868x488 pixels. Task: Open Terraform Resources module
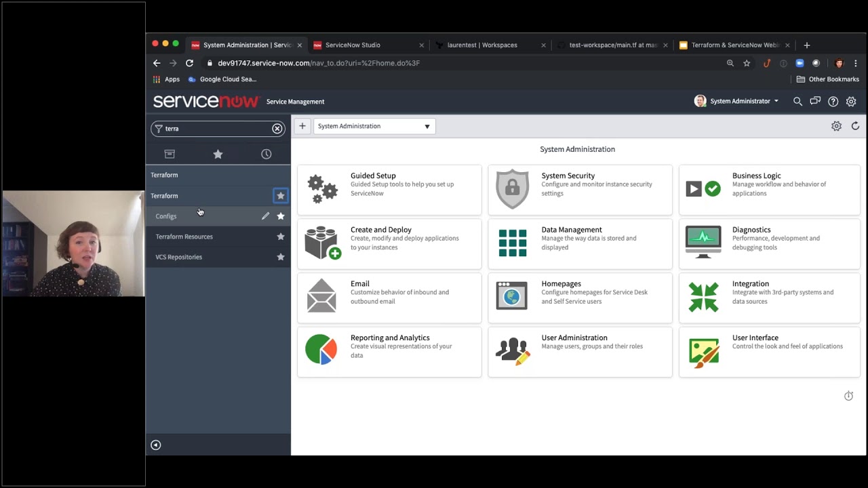point(184,237)
